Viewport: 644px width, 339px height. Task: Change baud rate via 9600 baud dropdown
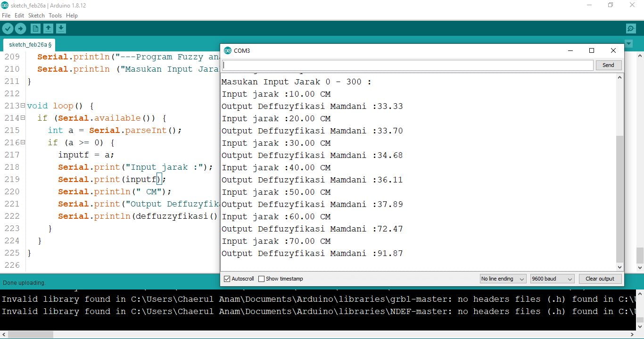(551, 279)
